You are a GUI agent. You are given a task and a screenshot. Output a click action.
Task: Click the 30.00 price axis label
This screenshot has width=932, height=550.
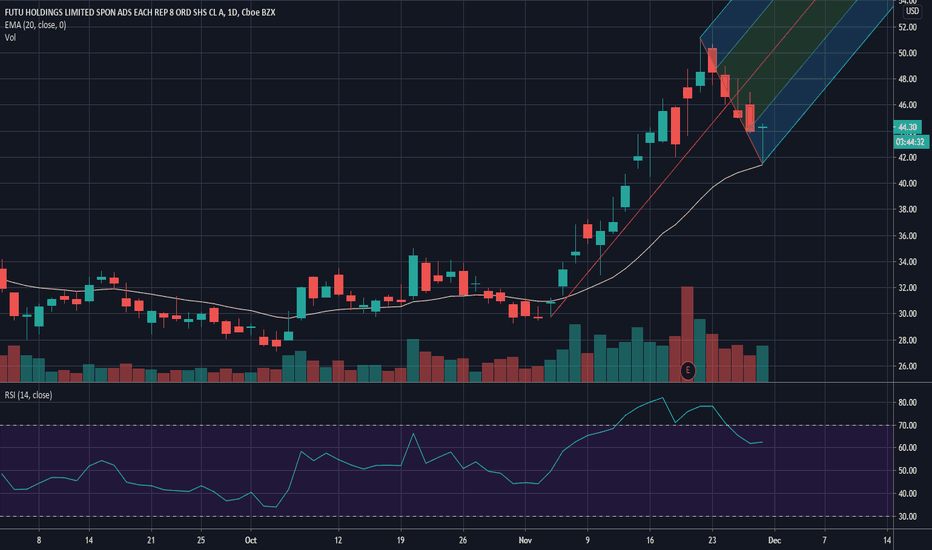tap(907, 314)
